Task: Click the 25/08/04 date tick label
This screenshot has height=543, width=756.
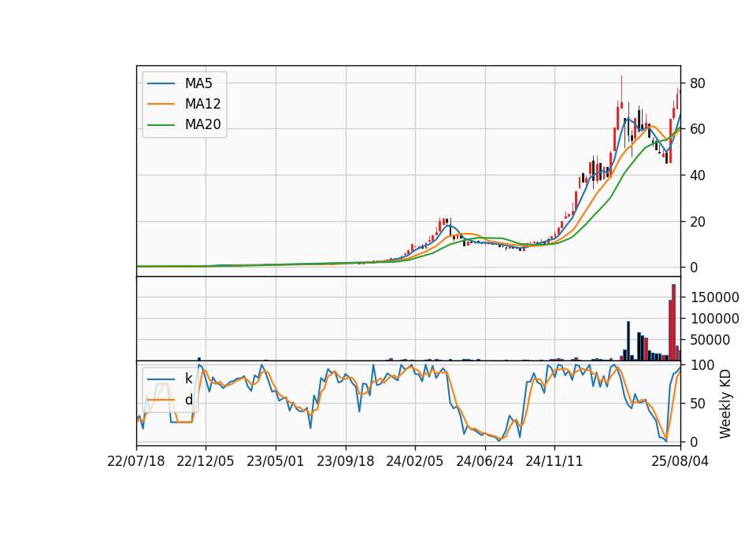Action: pyautogui.click(x=680, y=461)
